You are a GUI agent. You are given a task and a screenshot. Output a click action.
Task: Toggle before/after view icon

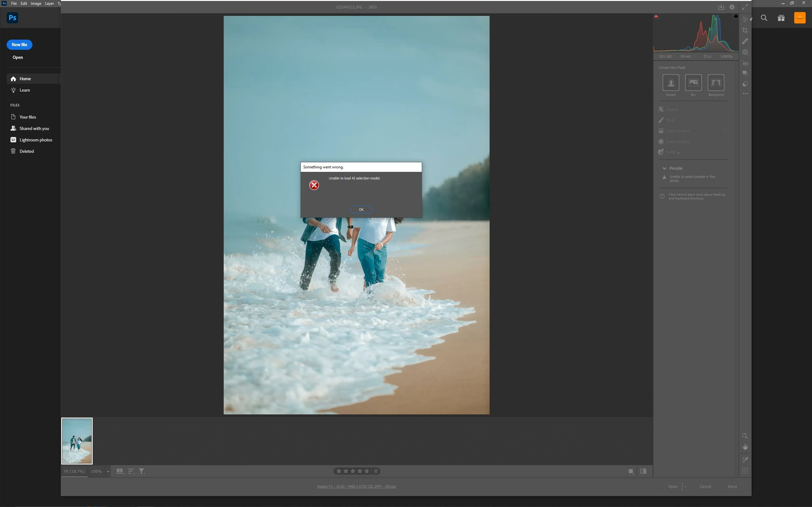click(x=643, y=471)
